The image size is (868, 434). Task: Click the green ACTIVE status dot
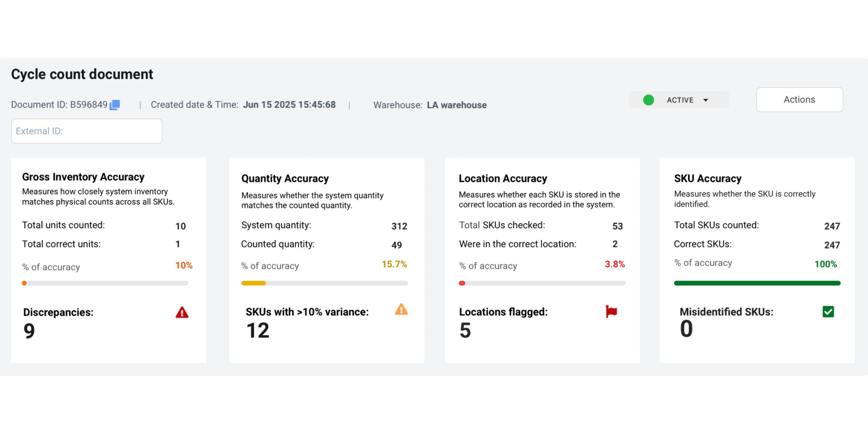[x=648, y=100]
